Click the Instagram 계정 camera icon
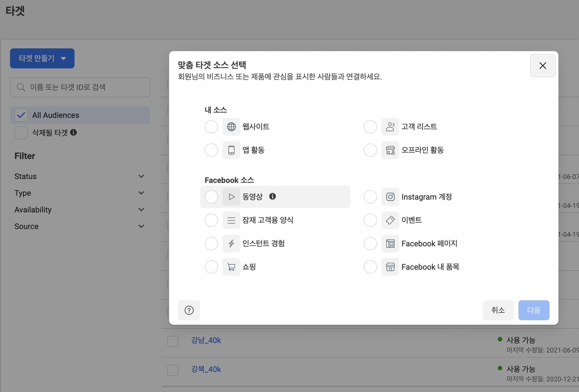The width and height of the screenshot is (579, 392). click(390, 197)
